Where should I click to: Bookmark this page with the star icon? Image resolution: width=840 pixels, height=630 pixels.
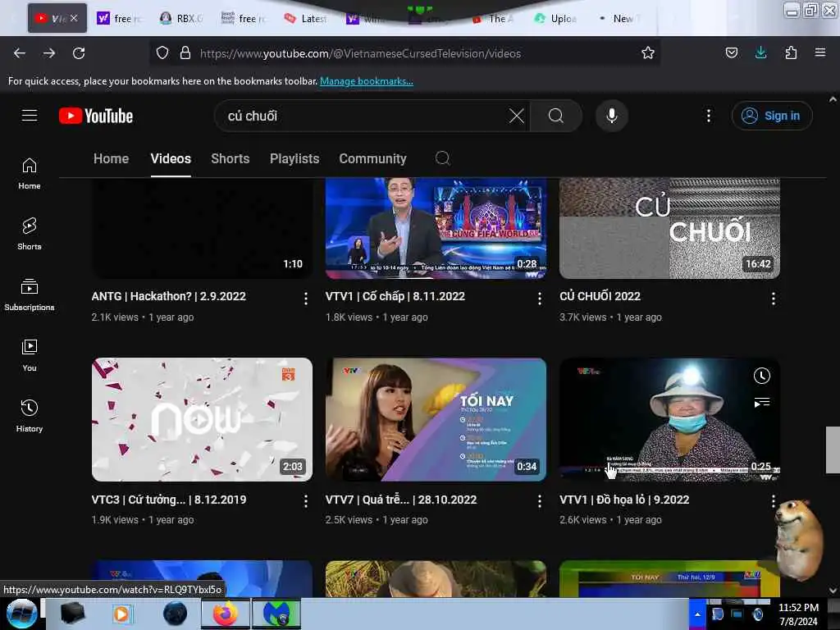pos(648,52)
